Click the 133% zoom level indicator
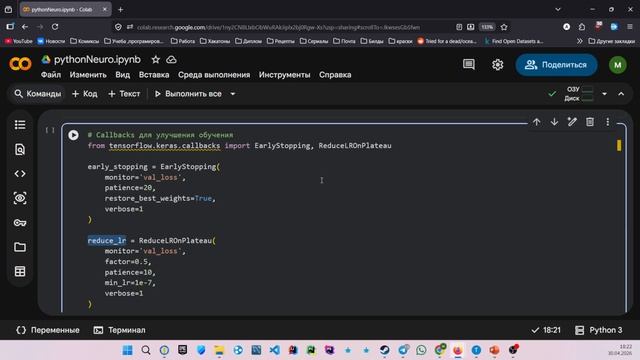 [487, 27]
